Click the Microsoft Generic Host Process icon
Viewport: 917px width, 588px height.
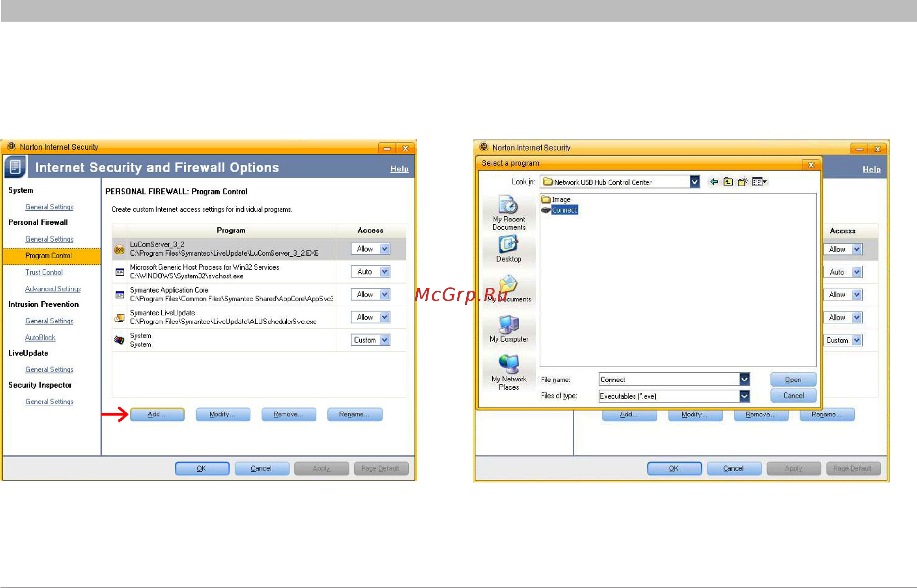click(120, 272)
